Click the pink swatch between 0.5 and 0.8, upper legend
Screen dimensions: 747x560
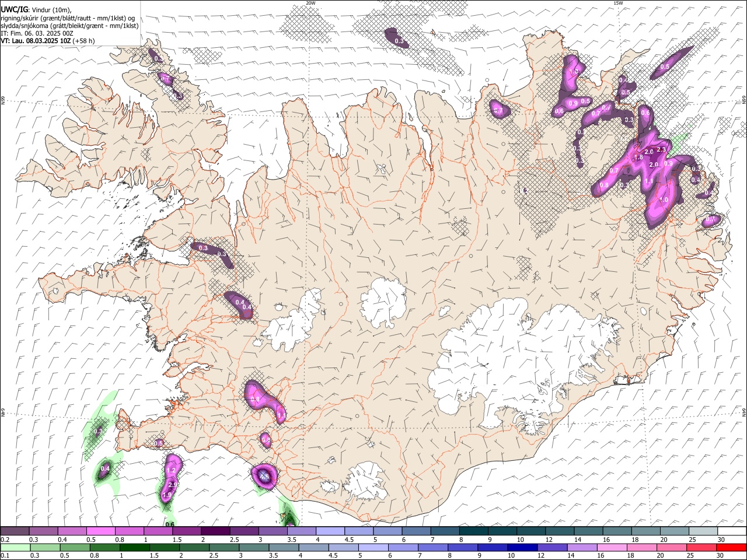[100, 531]
